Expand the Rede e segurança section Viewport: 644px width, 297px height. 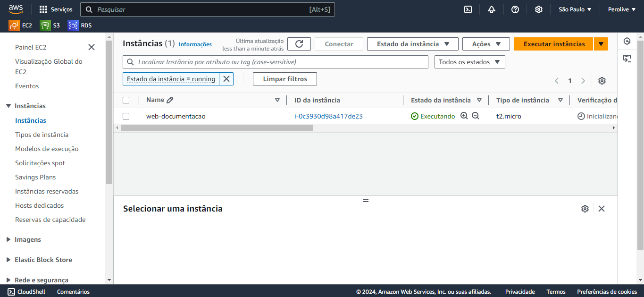[x=8, y=280]
